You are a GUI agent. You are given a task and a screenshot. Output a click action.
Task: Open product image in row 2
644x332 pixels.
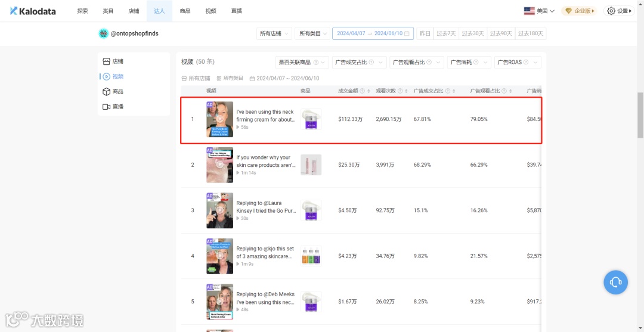tap(311, 165)
